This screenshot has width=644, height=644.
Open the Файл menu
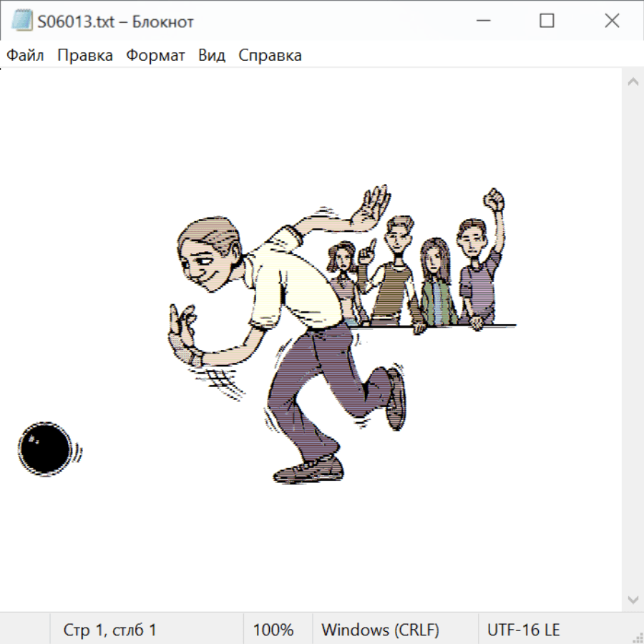tap(25, 56)
